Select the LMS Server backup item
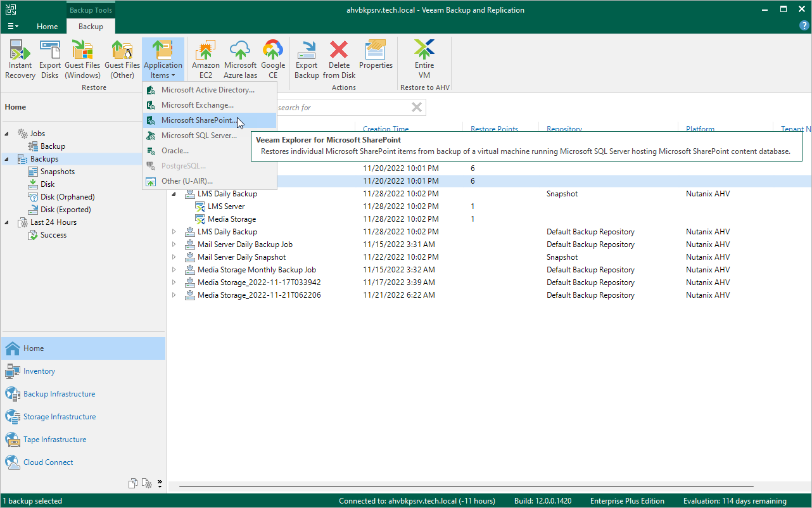 click(226, 206)
